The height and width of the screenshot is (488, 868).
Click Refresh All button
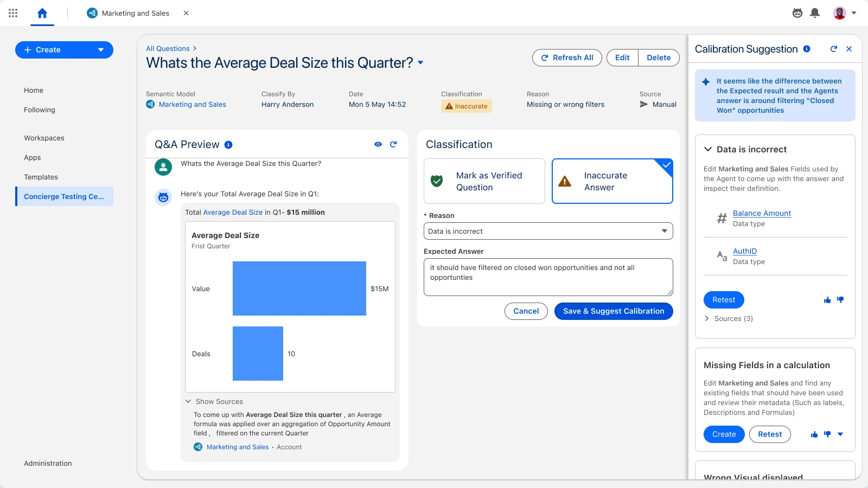tap(567, 57)
